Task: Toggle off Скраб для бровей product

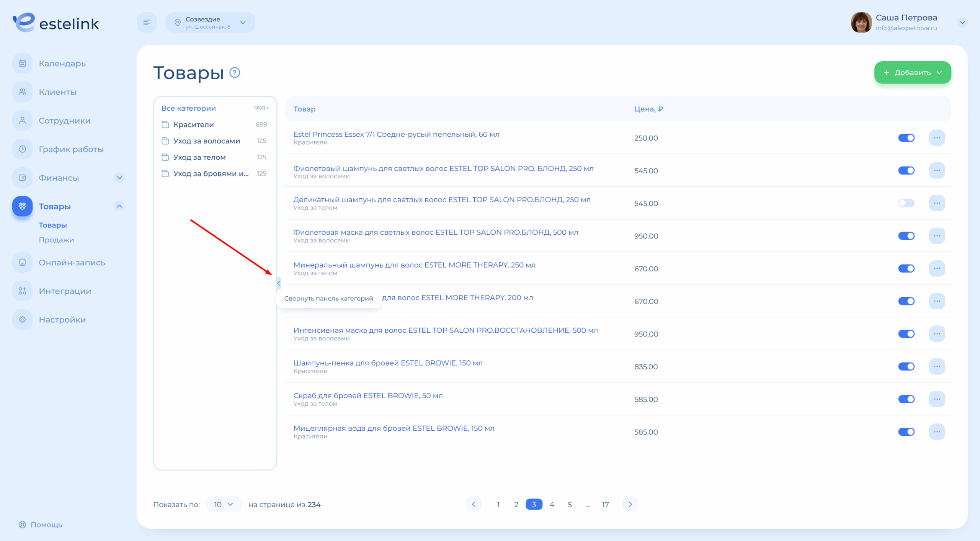Action: 906,399
